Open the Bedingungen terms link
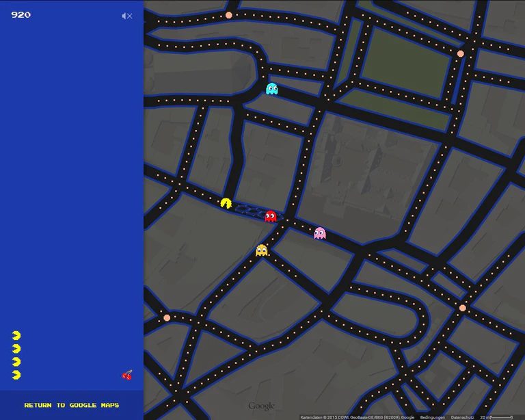The height and width of the screenshot is (420, 525). point(433,417)
